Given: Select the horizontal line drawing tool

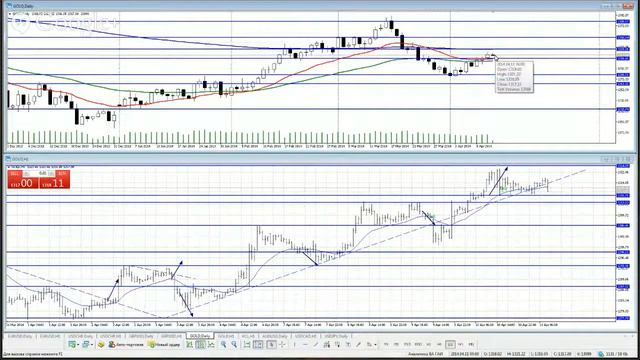Looking at the screenshot, I should pos(305,344).
